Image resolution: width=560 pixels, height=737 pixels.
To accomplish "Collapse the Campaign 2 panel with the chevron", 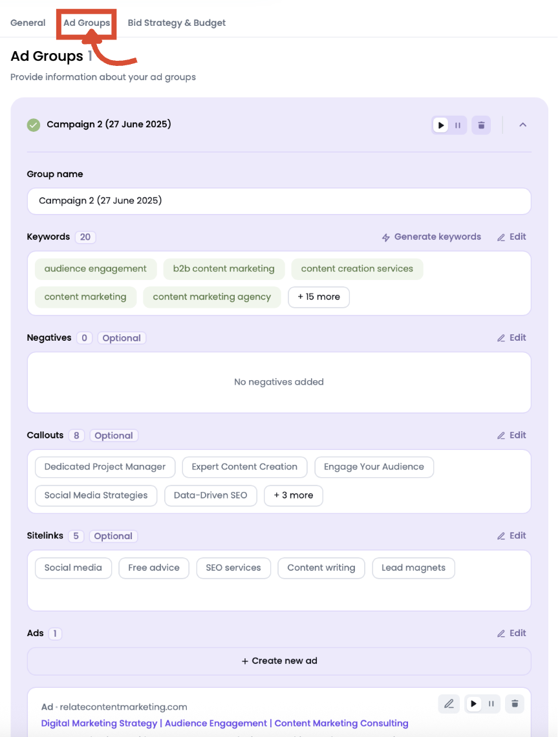I will pos(522,124).
